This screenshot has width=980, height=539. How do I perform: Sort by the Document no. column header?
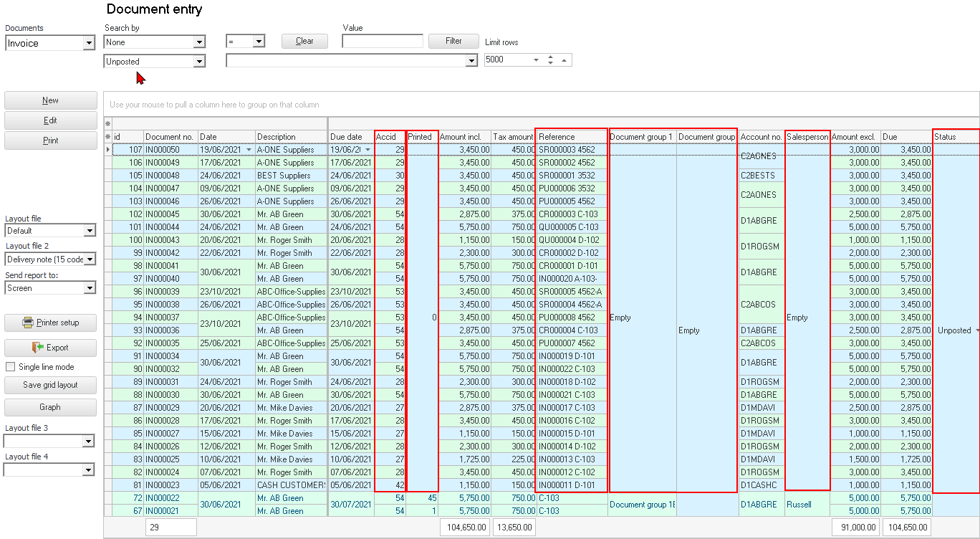point(170,137)
